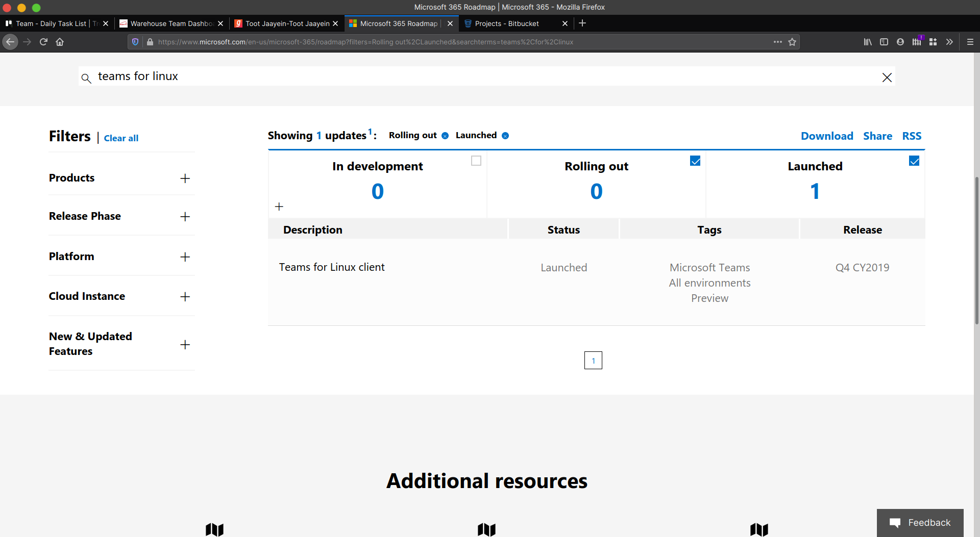Click the left map icon under Additional resources

[x=214, y=529]
